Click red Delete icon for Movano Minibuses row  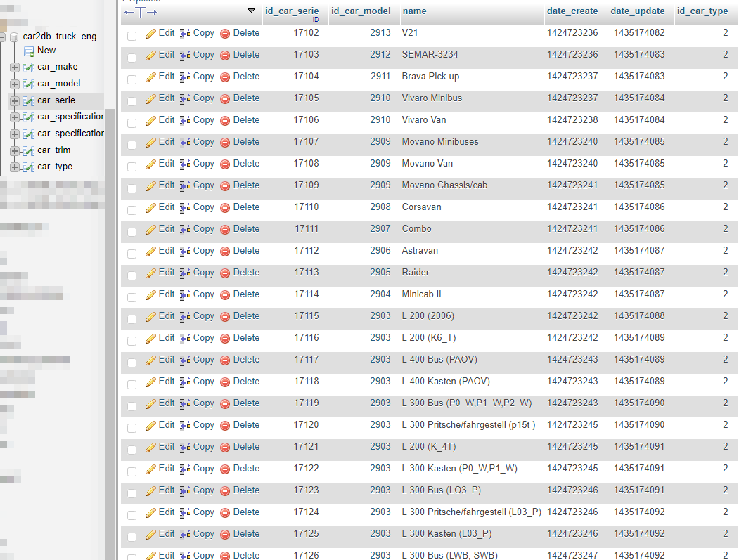[225, 142]
